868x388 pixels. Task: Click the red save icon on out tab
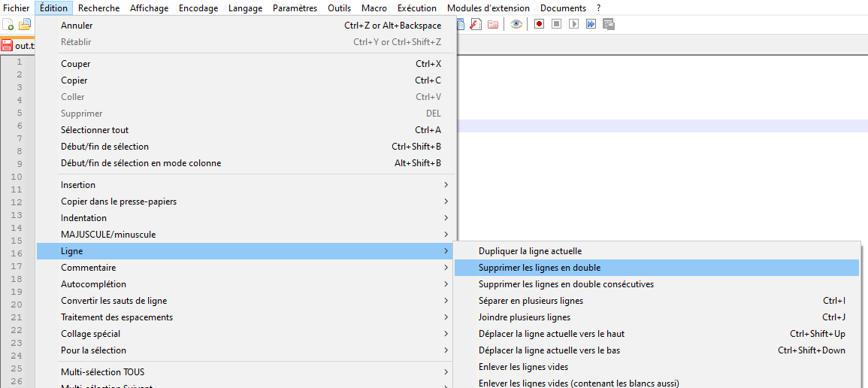click(7, 45)
